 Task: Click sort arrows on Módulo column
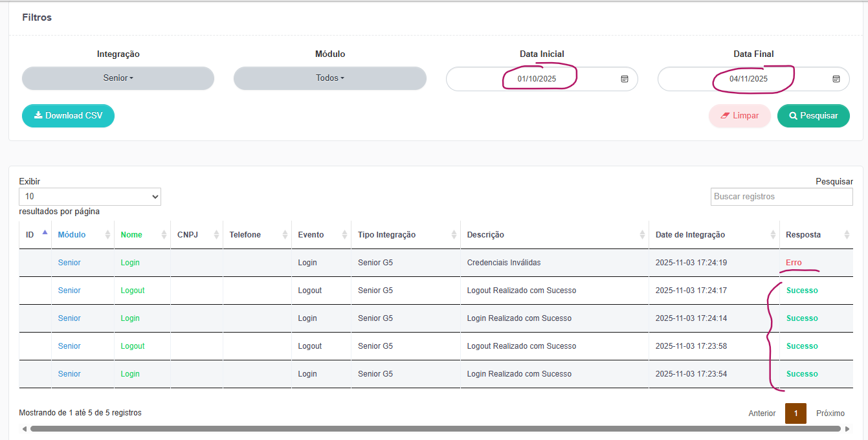point(108,235)
